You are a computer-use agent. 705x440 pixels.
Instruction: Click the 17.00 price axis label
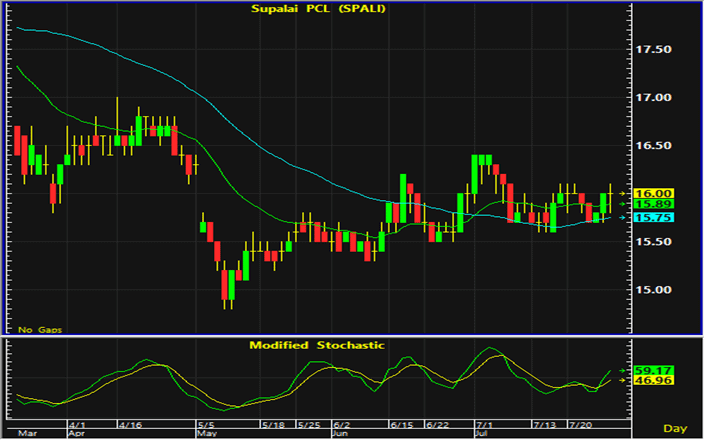pyautogui.click(x=653, y=98)
